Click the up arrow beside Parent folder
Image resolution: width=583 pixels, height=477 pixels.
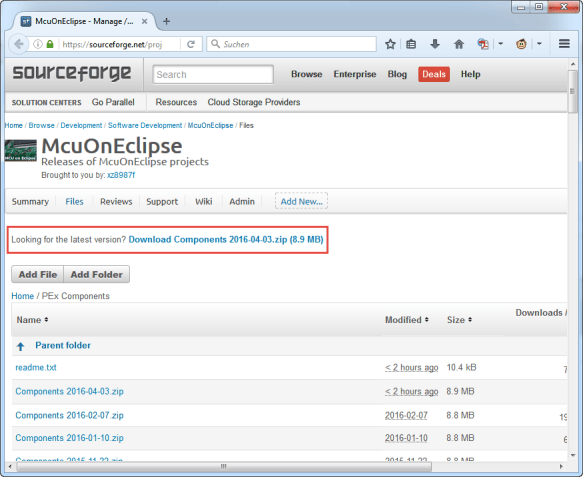(20, 347)
